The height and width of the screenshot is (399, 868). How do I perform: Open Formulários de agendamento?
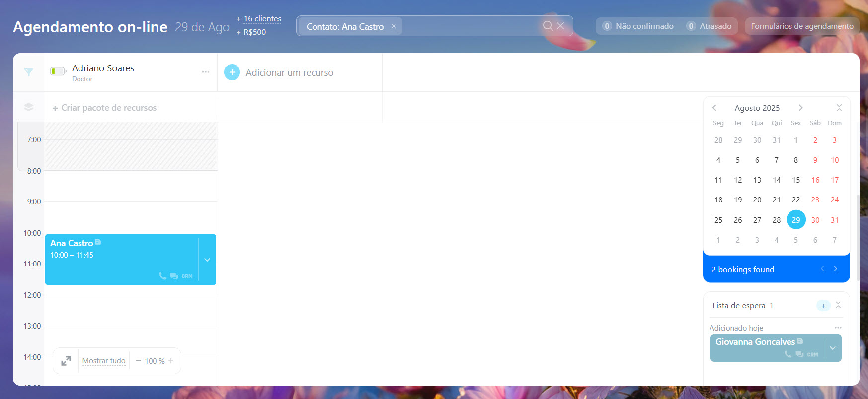[802, 26]
